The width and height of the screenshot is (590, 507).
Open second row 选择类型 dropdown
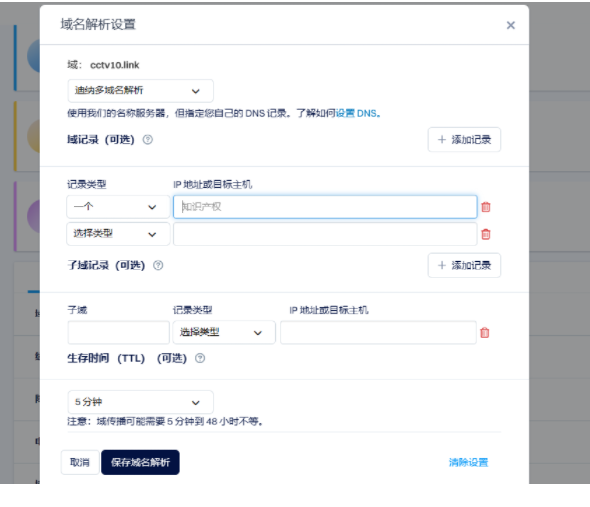click(118, 234)
